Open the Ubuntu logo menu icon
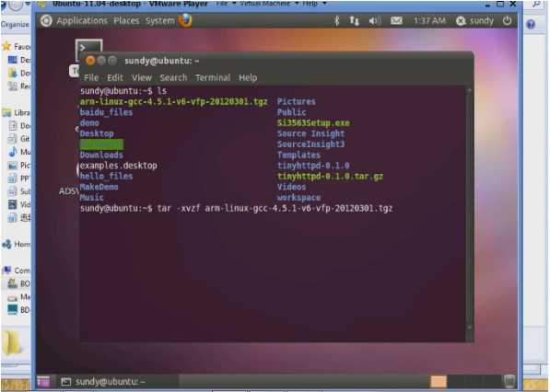550x392 pixels. pyautogui.click(x=45, y=20)
